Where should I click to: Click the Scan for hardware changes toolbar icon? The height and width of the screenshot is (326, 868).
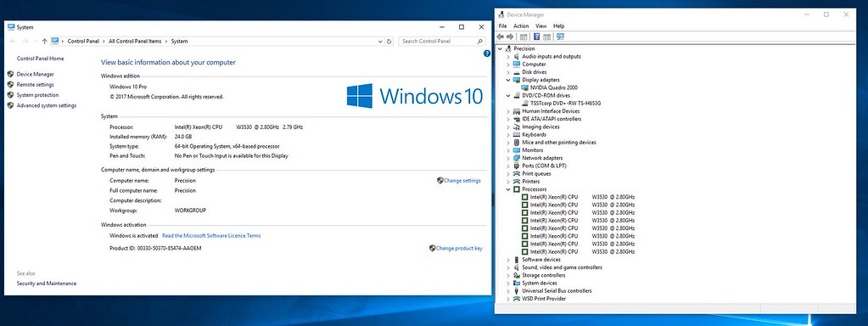(x=560, y=37)
